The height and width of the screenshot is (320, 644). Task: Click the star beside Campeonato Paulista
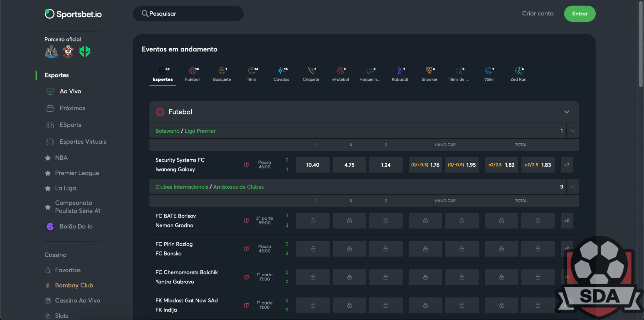[48, 207]
